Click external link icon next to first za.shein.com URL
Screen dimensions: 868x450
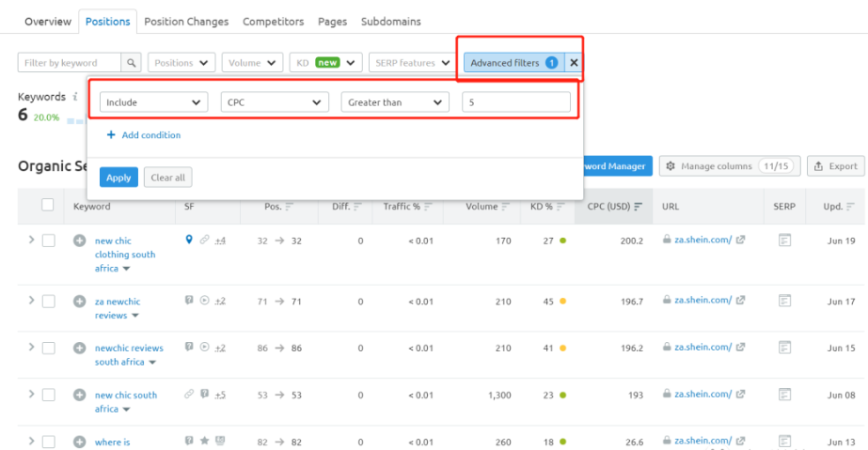click(741, 241)
